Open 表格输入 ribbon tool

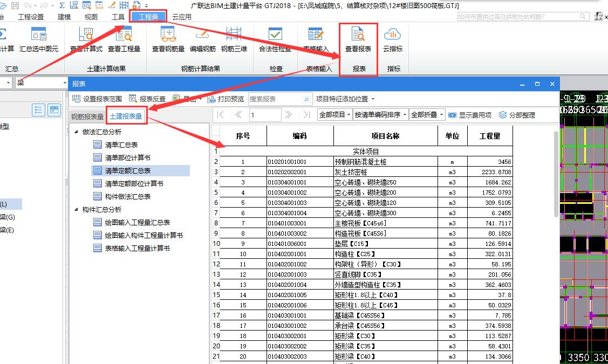[316, 39]
